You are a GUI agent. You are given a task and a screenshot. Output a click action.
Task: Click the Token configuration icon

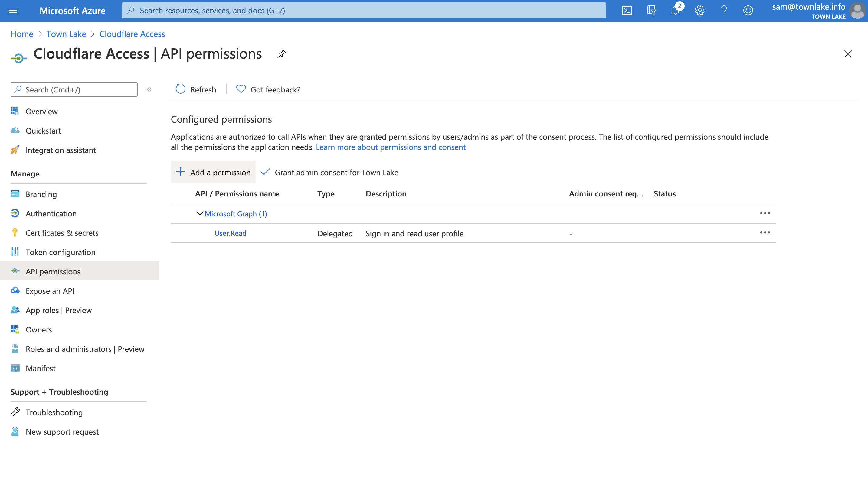(16, 251)
